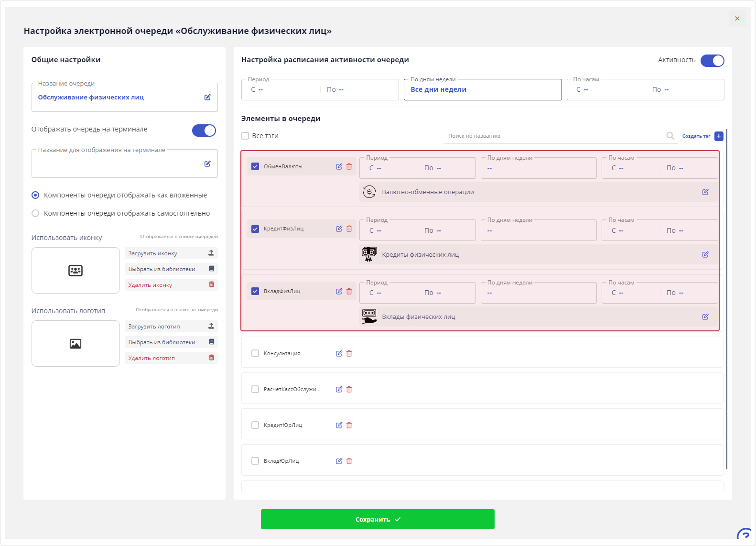Click edit icon for terminal display name
The image size is (756, 546).
point(207,164)
